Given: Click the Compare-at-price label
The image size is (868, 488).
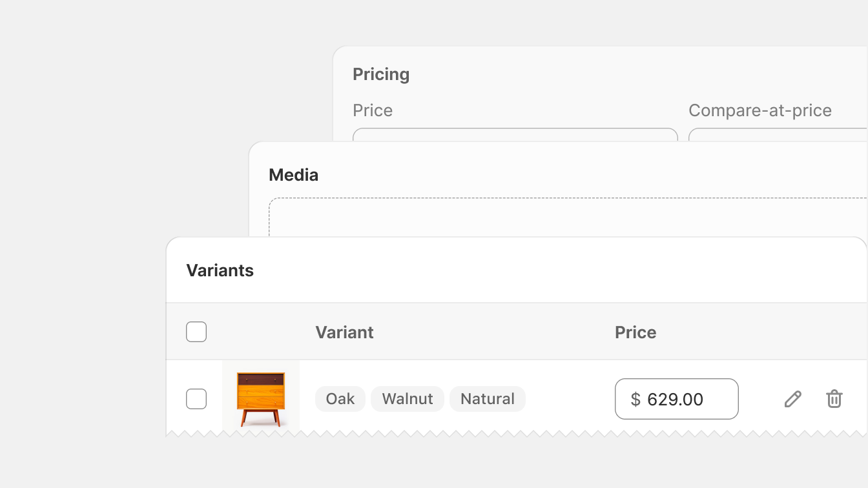Looking at the screenshot, I should pos(760,110).
